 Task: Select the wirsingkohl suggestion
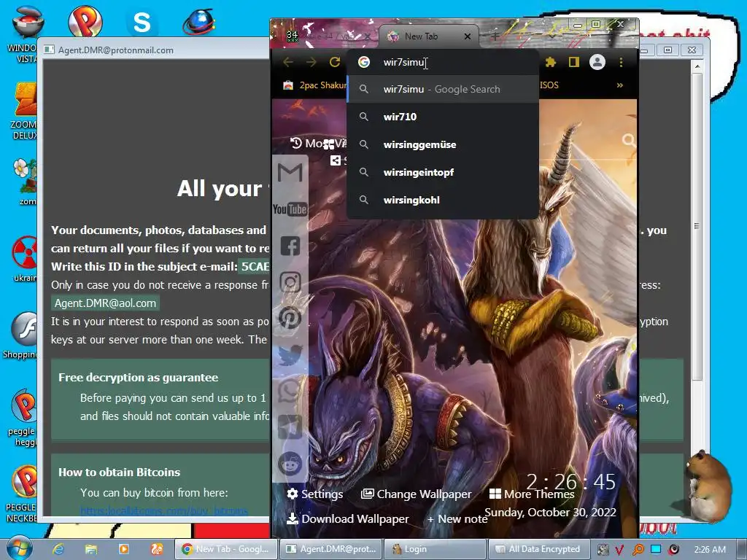[443, 200]
